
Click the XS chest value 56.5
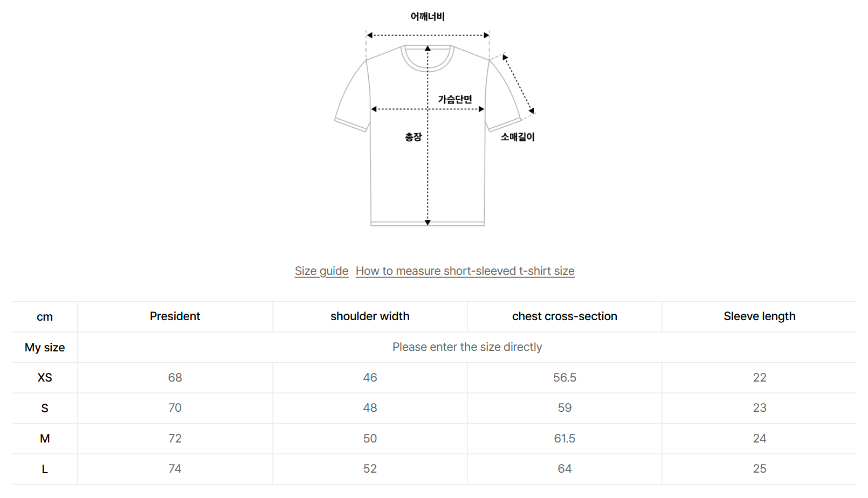point(564,378)
